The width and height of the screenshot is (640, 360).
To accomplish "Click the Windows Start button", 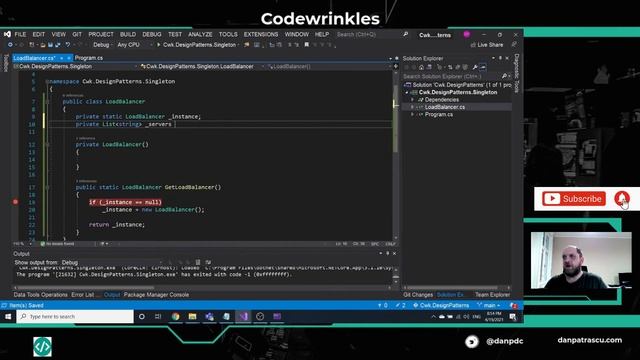I will [x=8, y=317].
